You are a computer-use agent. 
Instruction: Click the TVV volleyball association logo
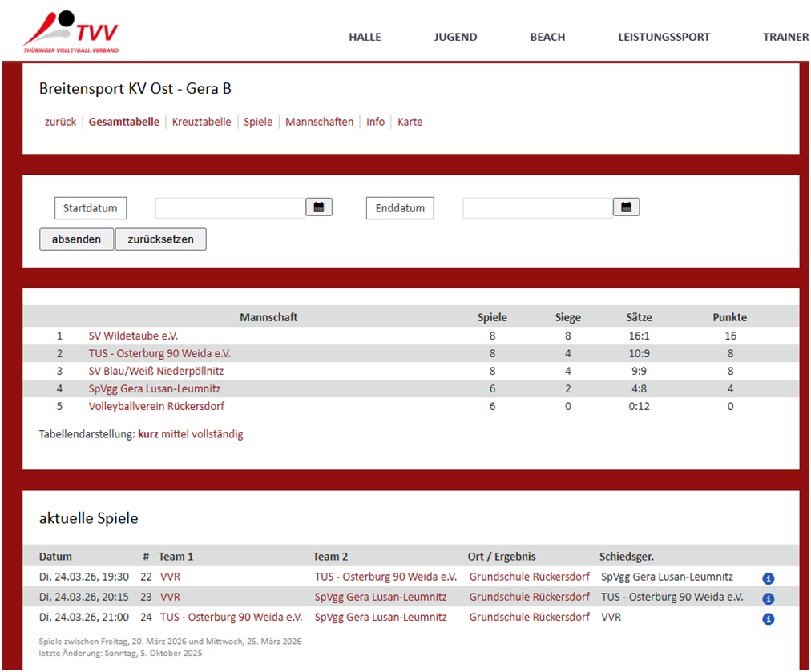(x=71, y=32)
